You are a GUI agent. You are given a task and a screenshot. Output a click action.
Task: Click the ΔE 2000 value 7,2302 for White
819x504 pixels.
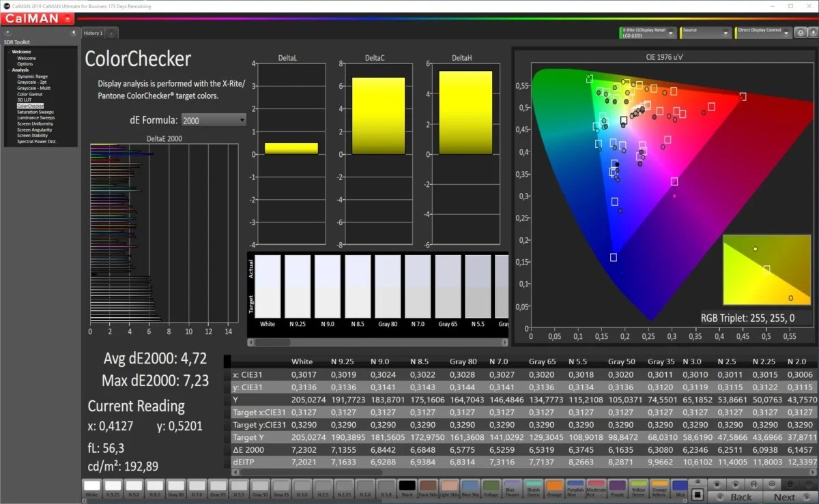pos(304,450)
